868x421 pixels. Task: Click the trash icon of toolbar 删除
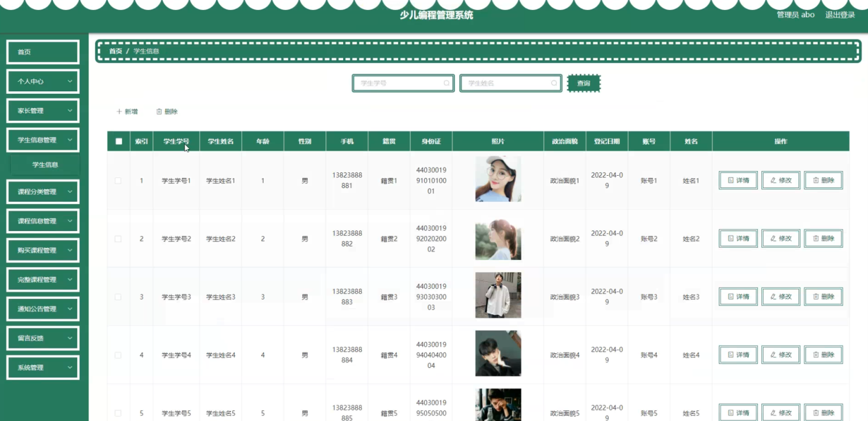(159, 111)
